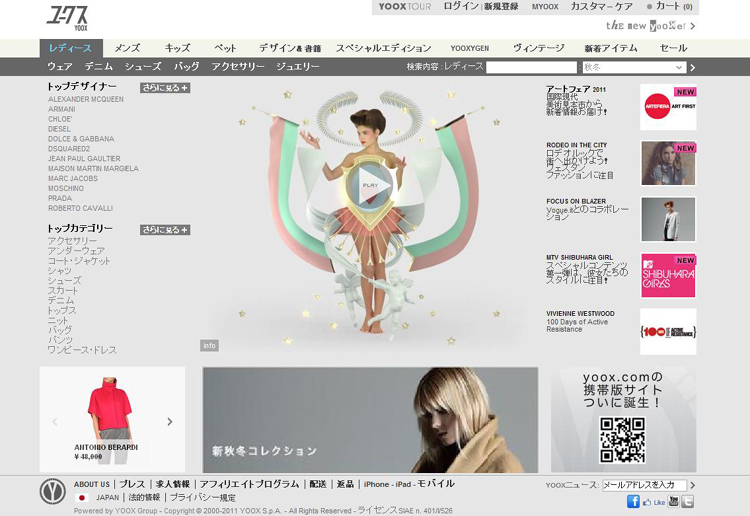Click the newsletter email address field
The image size is (750, 516).
click(x=643, y=485)
